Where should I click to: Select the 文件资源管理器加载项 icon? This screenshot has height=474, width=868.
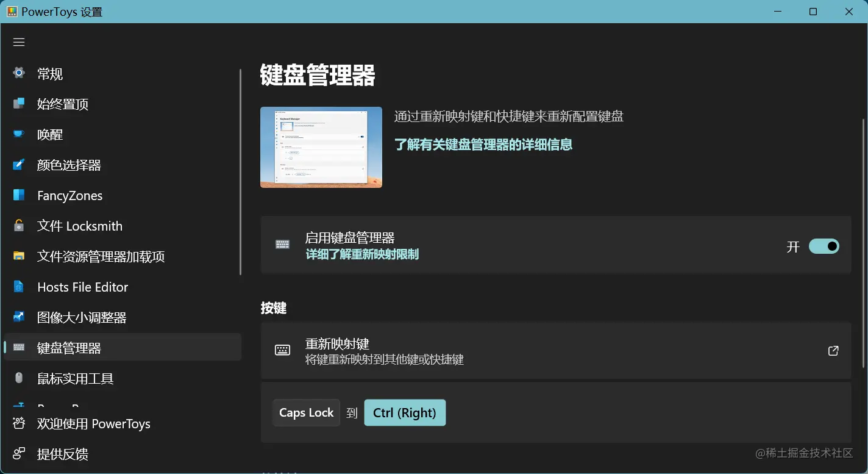coord(19,256)
